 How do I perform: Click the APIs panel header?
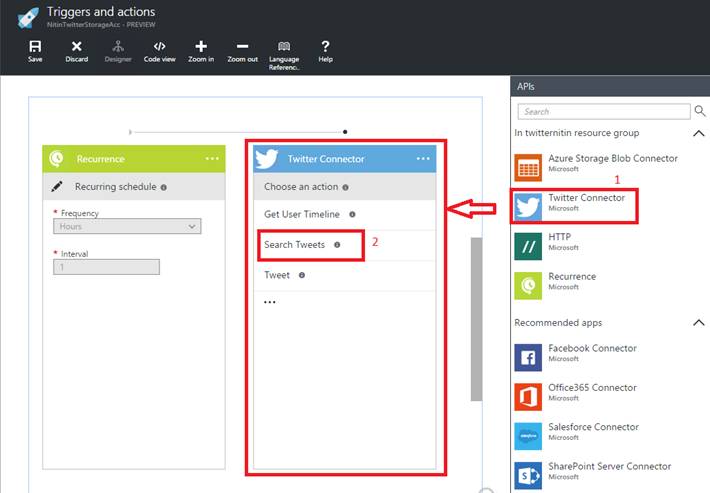(610, 86)
